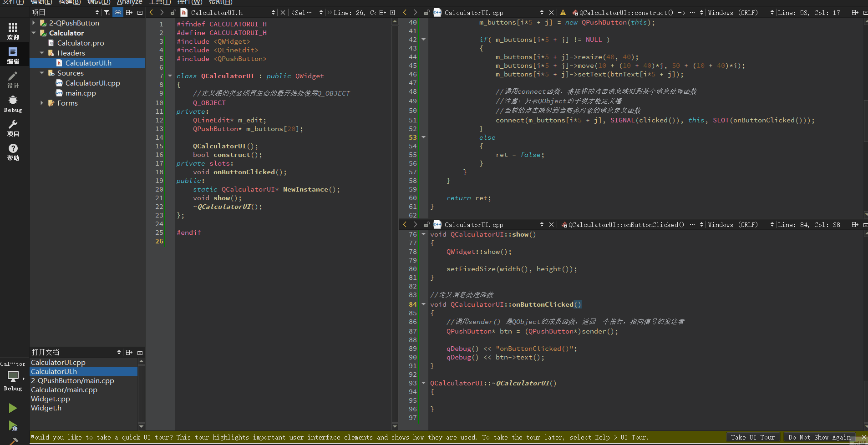Viewport: 868px width, 445px height.
Task: Collapse the Headers folder
Action: [x=42, y=53]
